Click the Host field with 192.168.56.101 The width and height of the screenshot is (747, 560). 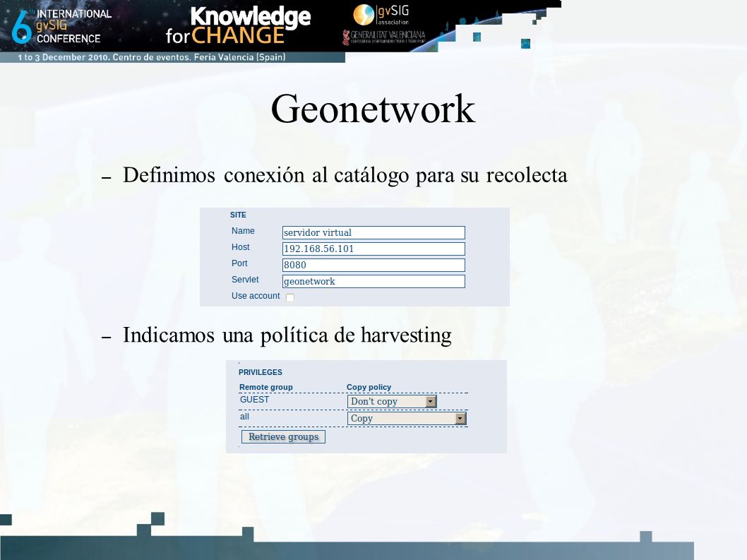tap(373, 249)
